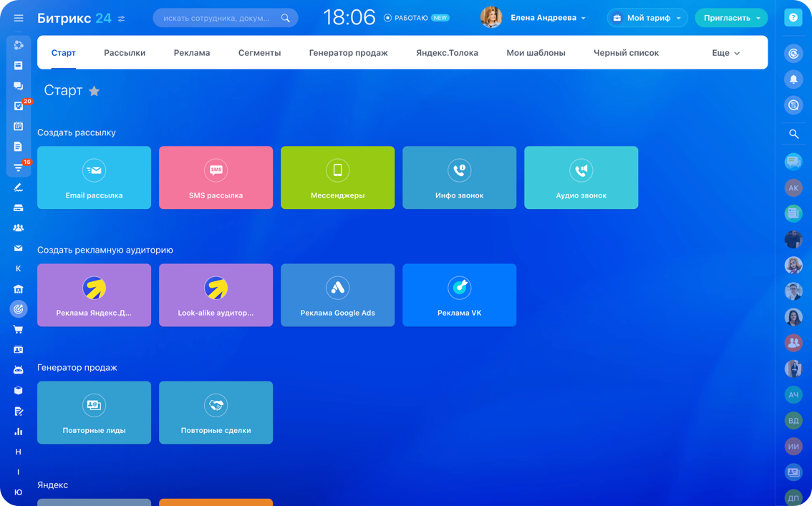
Task: Click the marketing target icon in left sidebar
Action: tap(18, 309)
